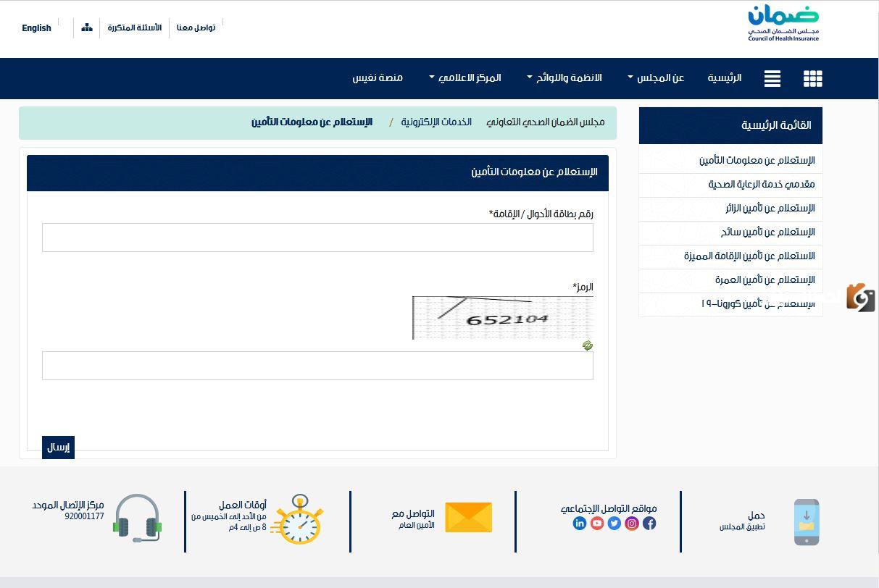Click the إرسال submit button
This screenshot has width=879, height=588.
[58, 447]
